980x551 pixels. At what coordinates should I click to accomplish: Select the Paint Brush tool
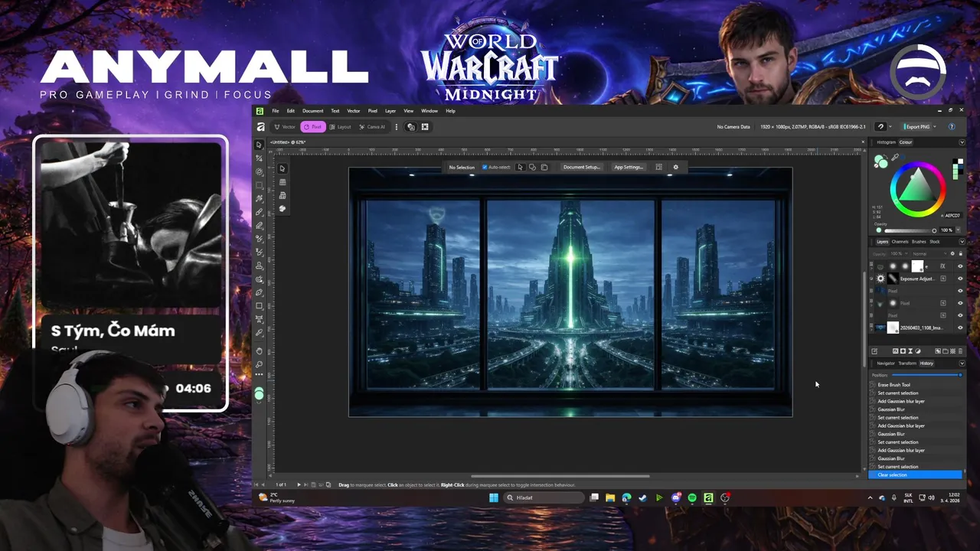(259, 211)
